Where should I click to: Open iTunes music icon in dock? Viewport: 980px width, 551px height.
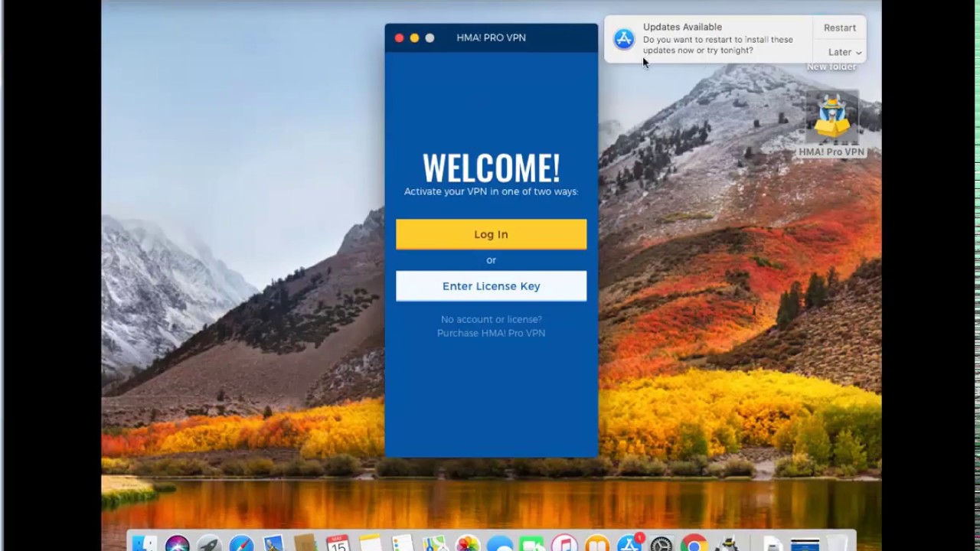(564, 543)
